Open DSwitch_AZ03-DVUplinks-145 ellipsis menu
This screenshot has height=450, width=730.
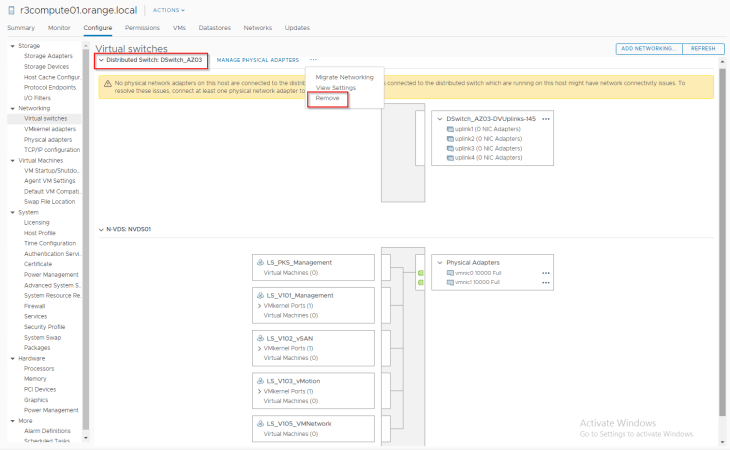click(546, 118)
